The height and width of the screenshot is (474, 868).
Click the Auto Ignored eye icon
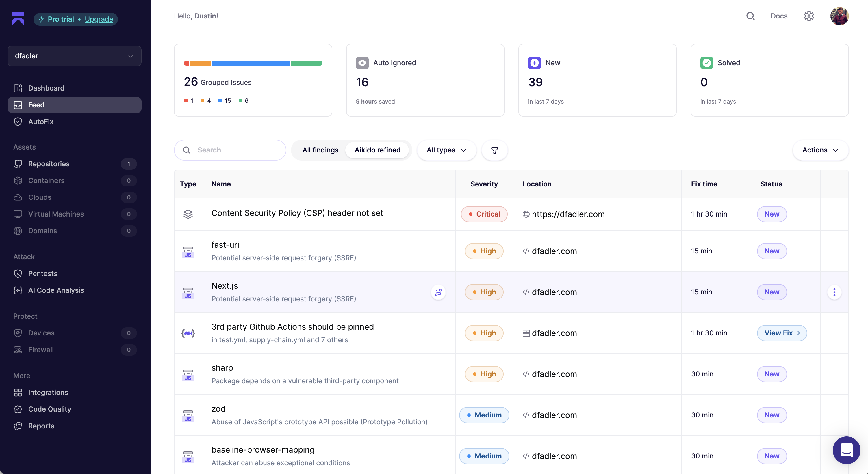(x=362, y=63)
